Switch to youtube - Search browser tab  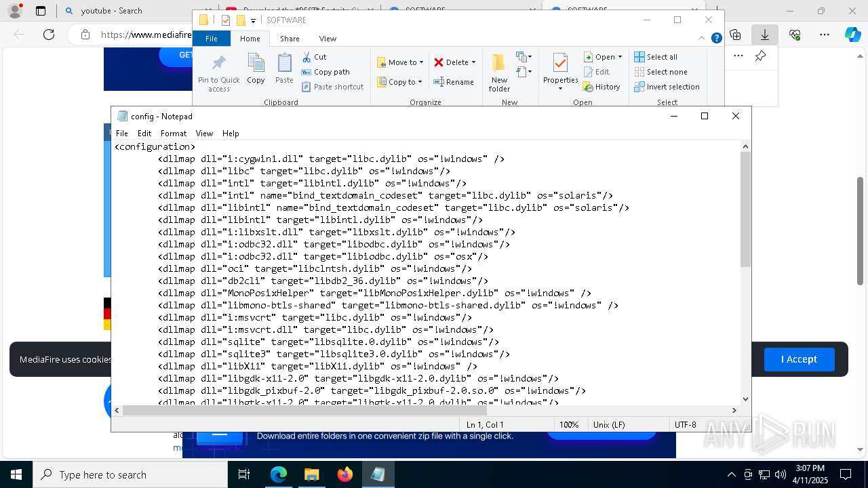(x=111, y=11)
